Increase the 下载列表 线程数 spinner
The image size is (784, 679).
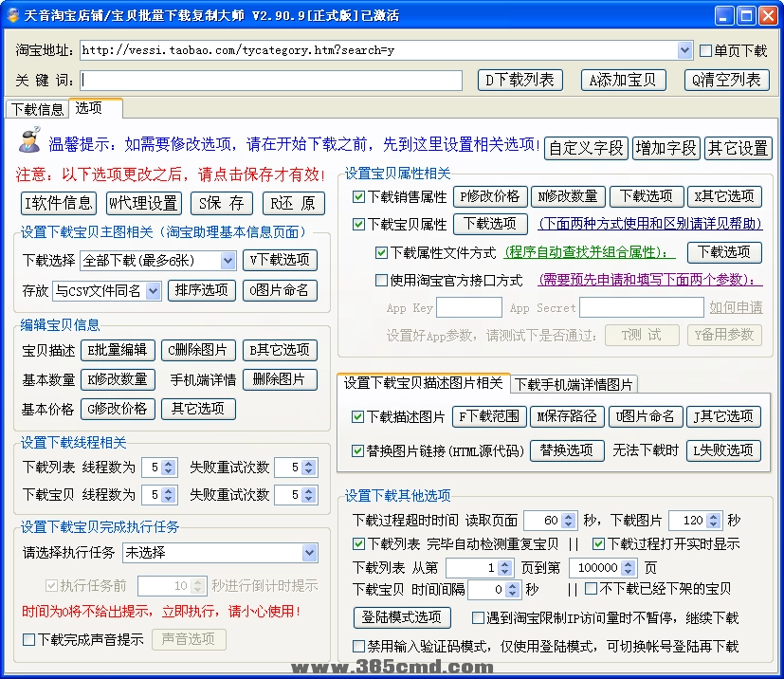click(x=169, y=462)
